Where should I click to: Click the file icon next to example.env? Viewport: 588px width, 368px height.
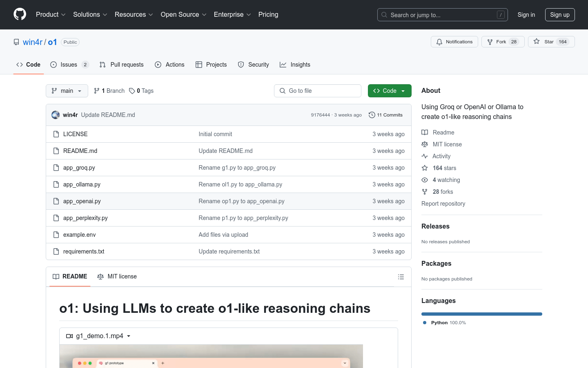click(x=56, y=235)
